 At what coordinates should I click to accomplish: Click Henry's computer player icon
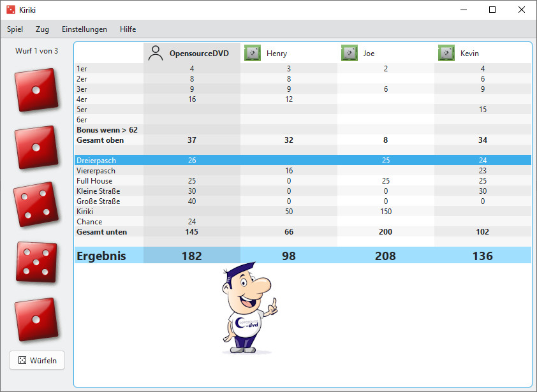click(x=253, y=54)
